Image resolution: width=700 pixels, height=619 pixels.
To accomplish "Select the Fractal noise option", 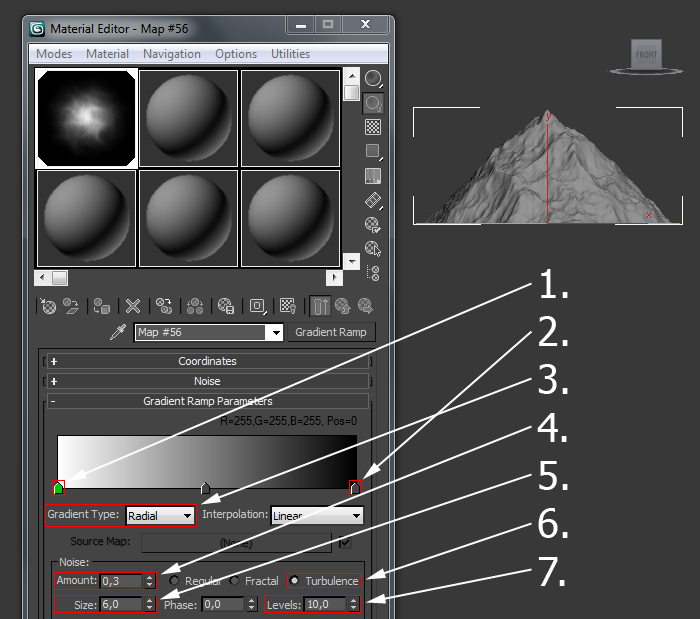I will pyautogui.click(x=234, y=581).
